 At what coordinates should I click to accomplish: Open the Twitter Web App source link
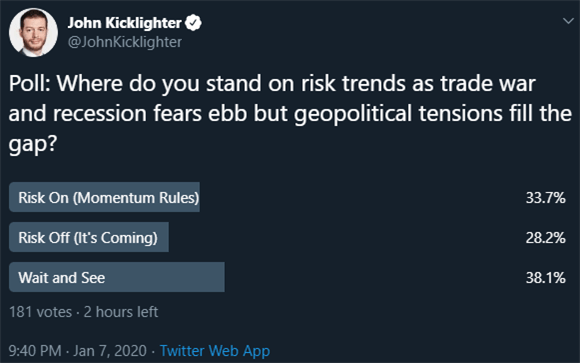(x=215, y=351)
